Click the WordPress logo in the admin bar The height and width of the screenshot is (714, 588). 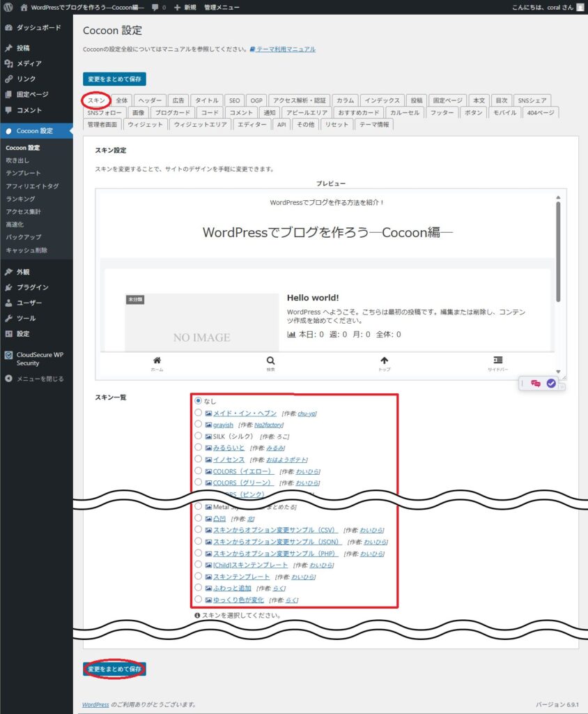[8, 8]
